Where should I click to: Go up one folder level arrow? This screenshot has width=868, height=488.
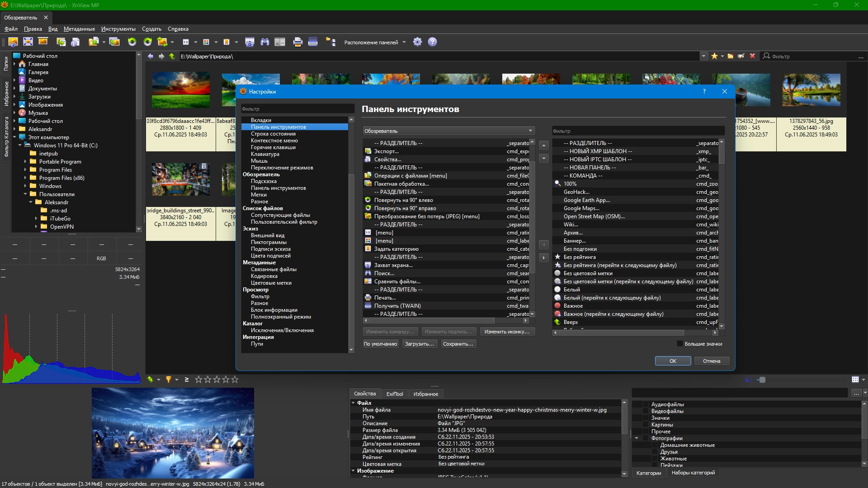tap(172, 56)
